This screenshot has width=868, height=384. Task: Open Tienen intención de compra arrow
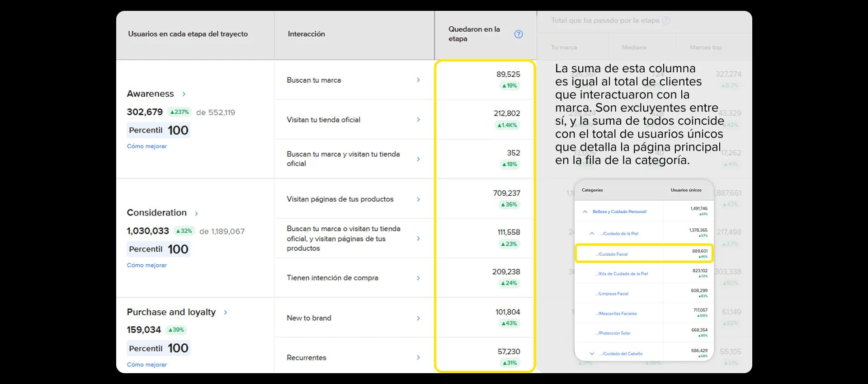[x=418, y=278]
